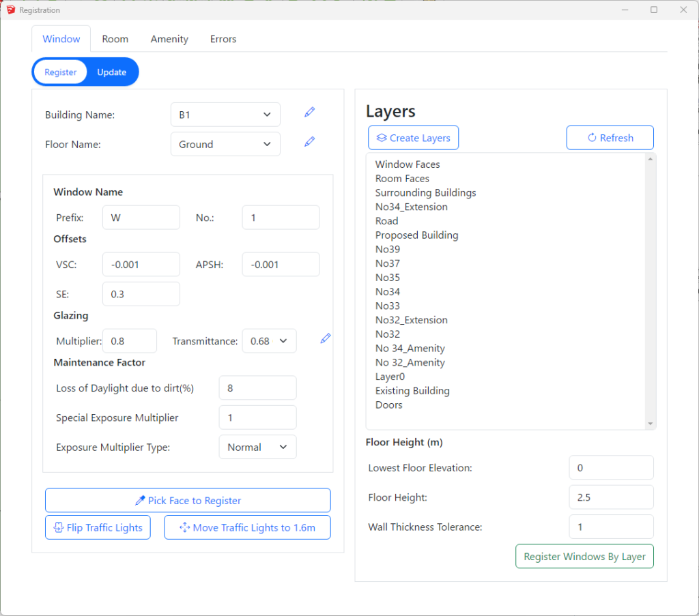699x616 pixels.
Task: Expand the Floor Name dropdown
Action: point(225,145)
